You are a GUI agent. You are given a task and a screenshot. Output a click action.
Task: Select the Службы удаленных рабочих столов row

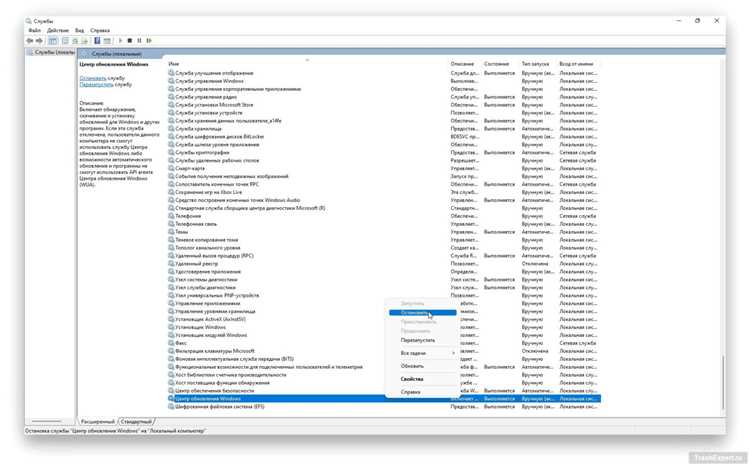[383, 160]
